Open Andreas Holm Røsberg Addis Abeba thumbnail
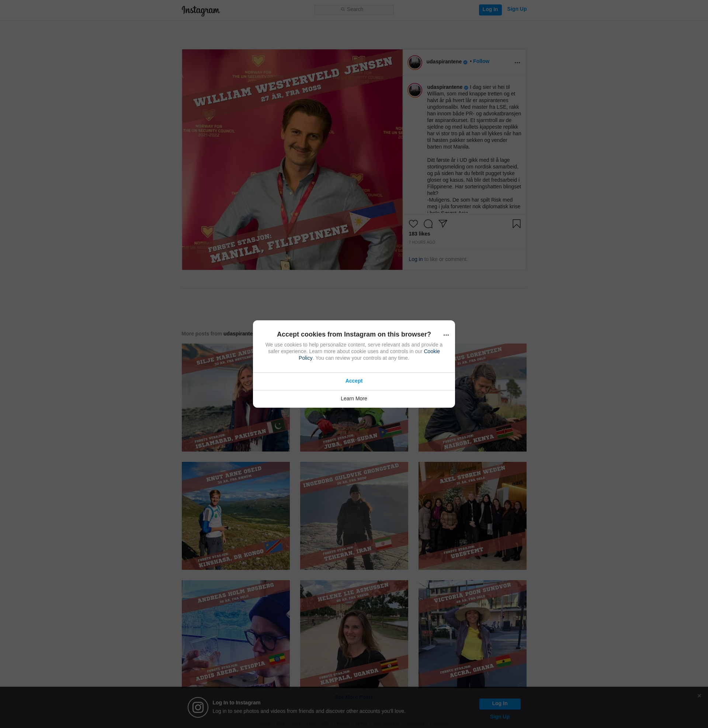Viewport: 708px width, 728px height. (235, 634)
